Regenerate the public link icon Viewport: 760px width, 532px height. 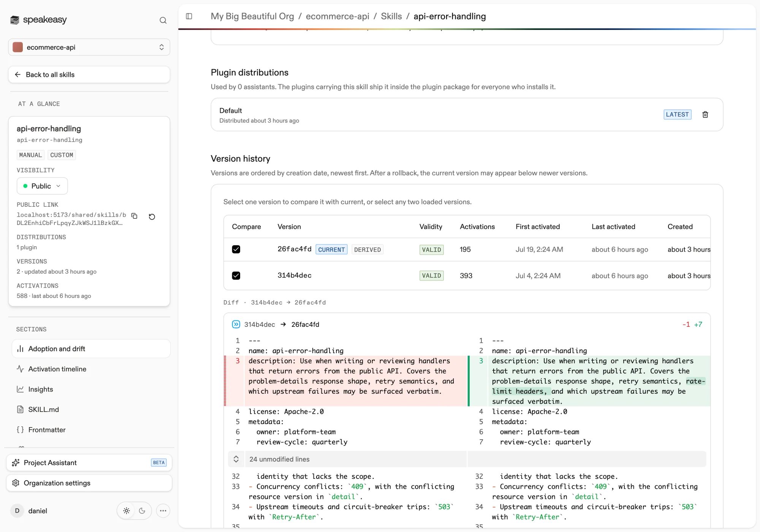[152, 217]
